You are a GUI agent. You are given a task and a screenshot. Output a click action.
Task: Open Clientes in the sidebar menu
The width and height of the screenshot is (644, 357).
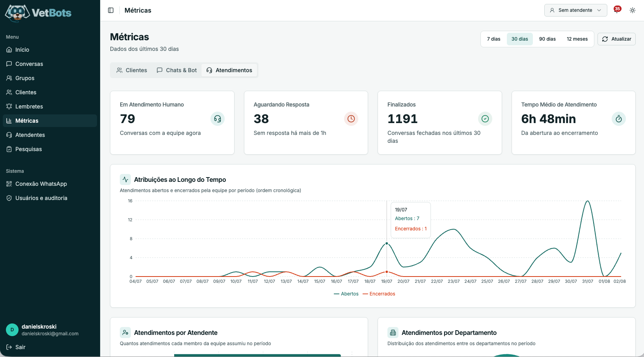[50, 92]
